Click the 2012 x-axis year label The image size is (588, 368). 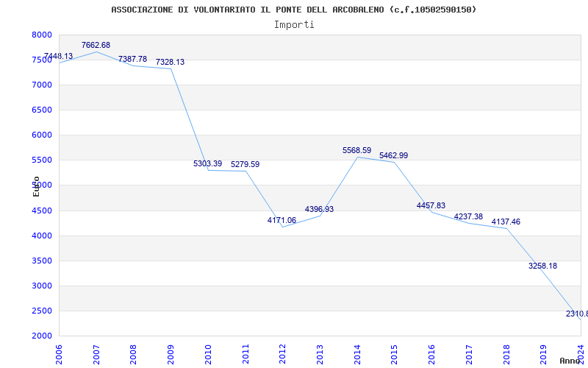click(282, 354)
